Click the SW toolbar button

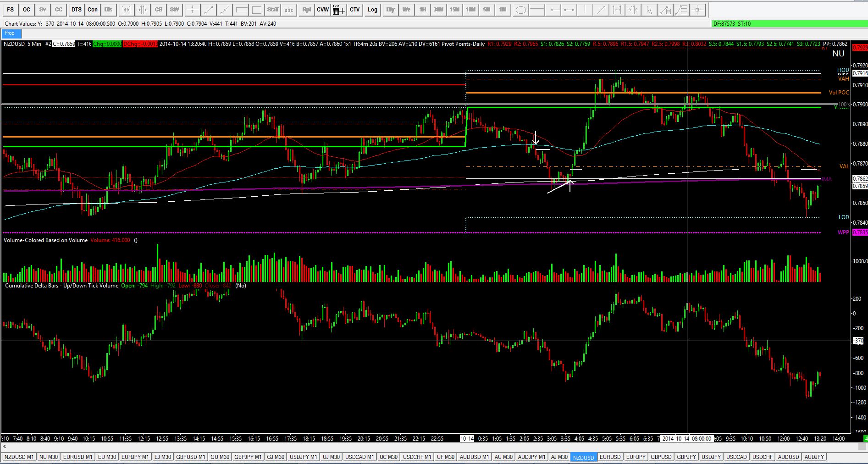pyautogui.click(x=175, y=10)
